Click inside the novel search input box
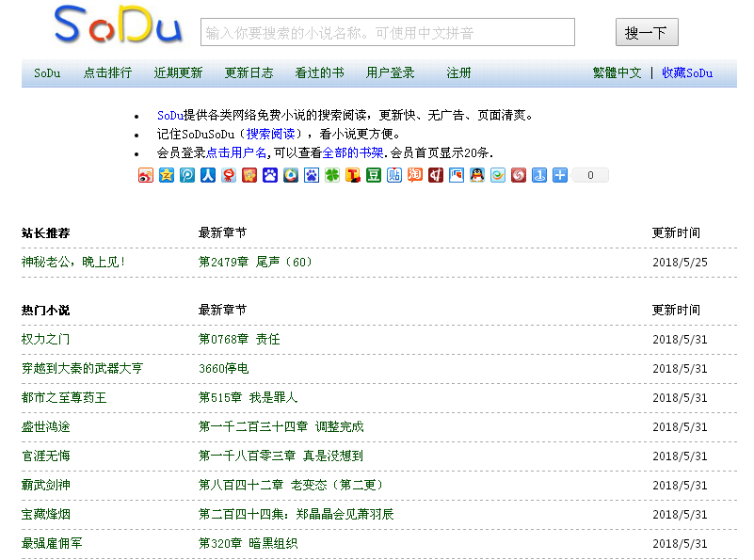Image resolution: width=754 pixels, height=560 pixels. pos(386,32)
